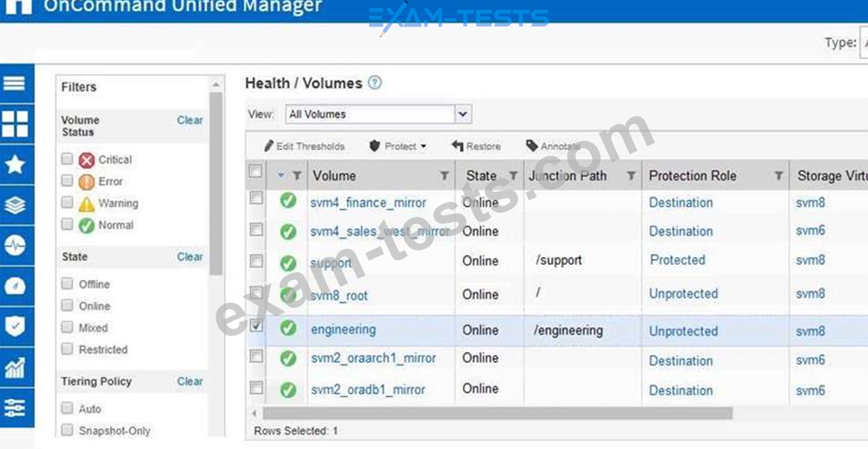The height and width of the screenshot is (449, 868).
Task: Clear the Volume Status filters
Action: 190,120
